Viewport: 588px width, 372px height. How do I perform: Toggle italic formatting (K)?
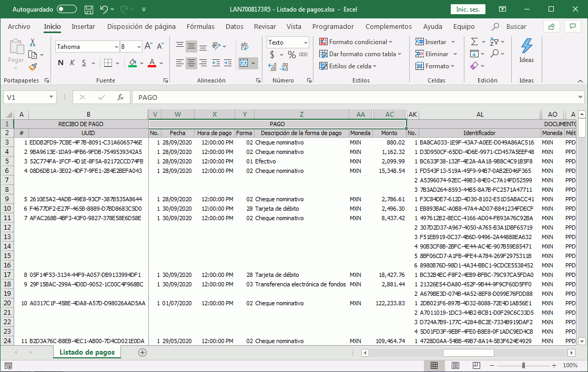click(x=72, y=63)
